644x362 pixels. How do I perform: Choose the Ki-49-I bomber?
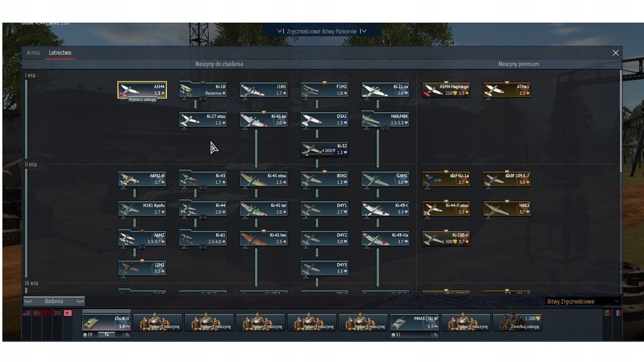[x=386, y=209]
